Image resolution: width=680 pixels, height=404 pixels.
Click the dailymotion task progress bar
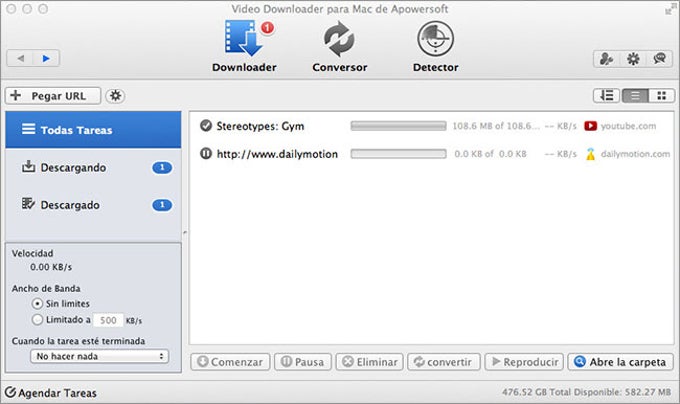coord(398,154)
